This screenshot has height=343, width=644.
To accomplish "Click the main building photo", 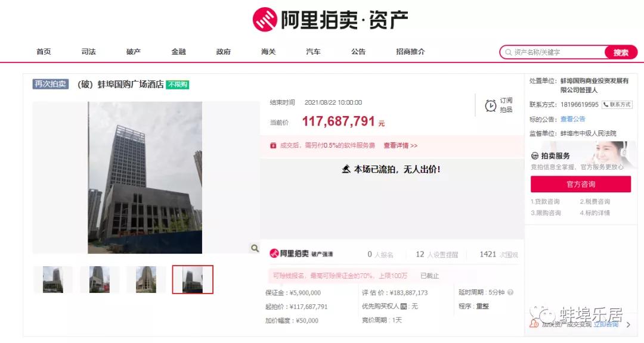I will click(x=145, y=177).
